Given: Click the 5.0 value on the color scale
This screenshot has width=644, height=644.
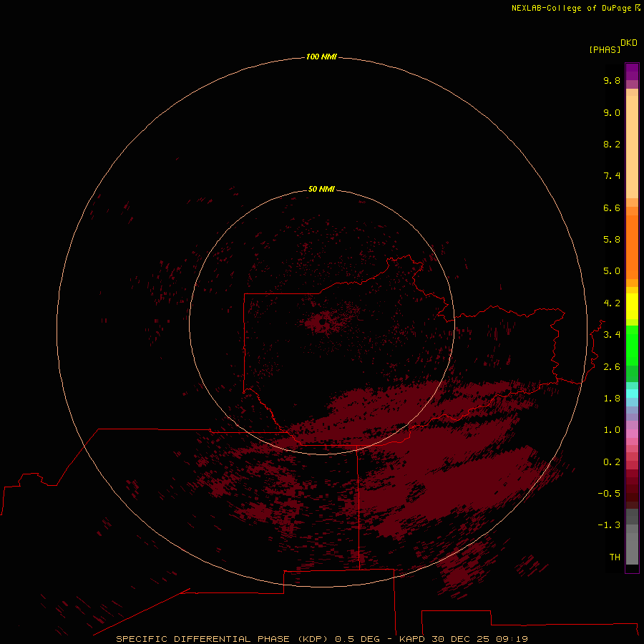Looking at the screenshot, I should coord(612,271).
